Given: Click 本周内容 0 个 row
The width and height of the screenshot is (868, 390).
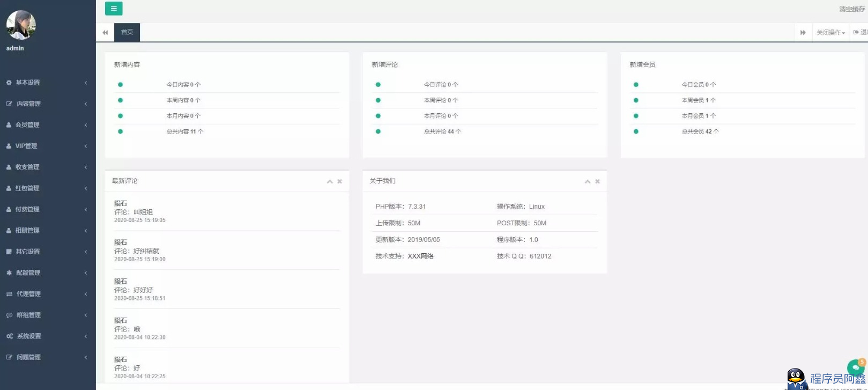Looking at the screenshot, I should (x=227, y=100).
